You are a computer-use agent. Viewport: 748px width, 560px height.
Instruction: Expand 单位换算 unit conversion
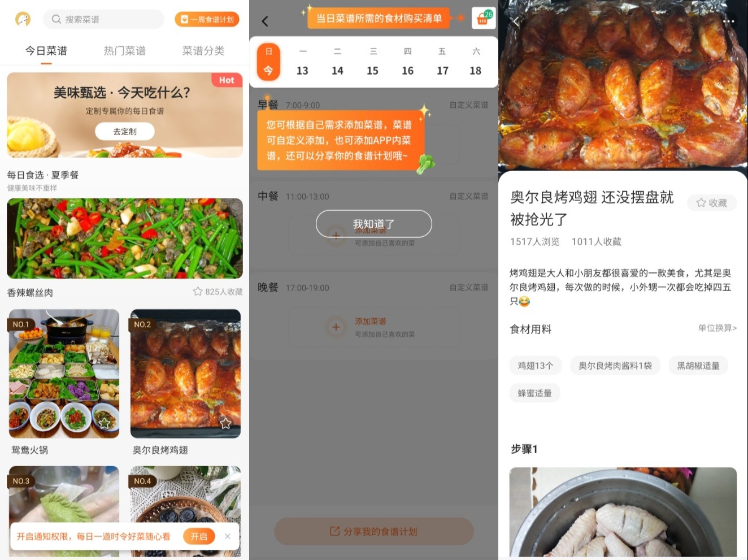point(717,328)
